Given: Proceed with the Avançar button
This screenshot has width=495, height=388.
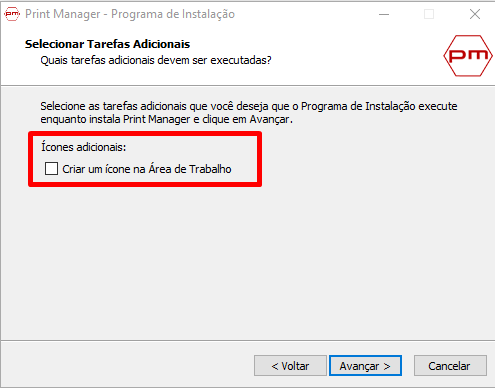Looking at the screenshot, I should click(365, 366).
